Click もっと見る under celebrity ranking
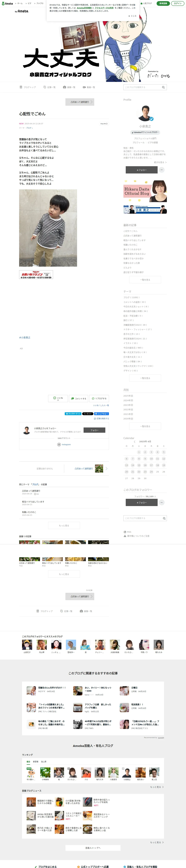 157,787
